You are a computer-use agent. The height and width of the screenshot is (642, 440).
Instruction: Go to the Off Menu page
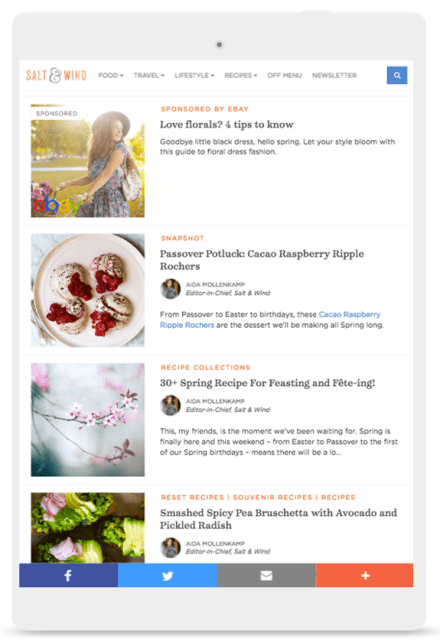(284, 75)
